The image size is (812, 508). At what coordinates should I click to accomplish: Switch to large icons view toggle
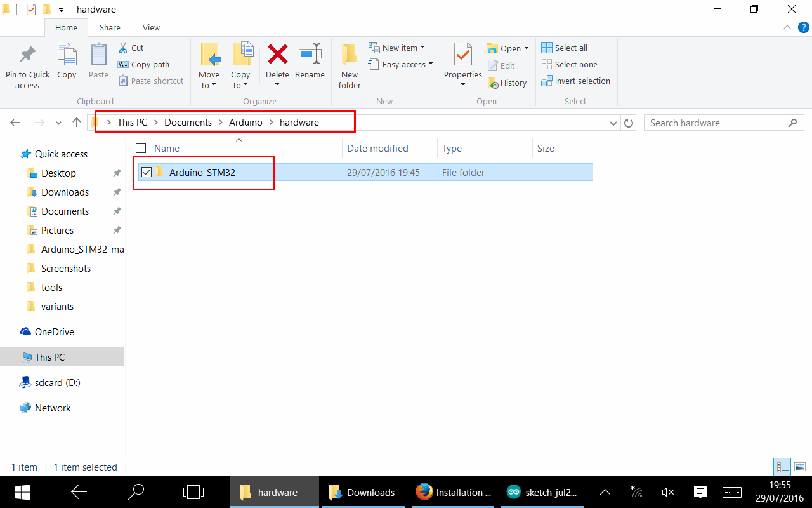pos(799,467)
